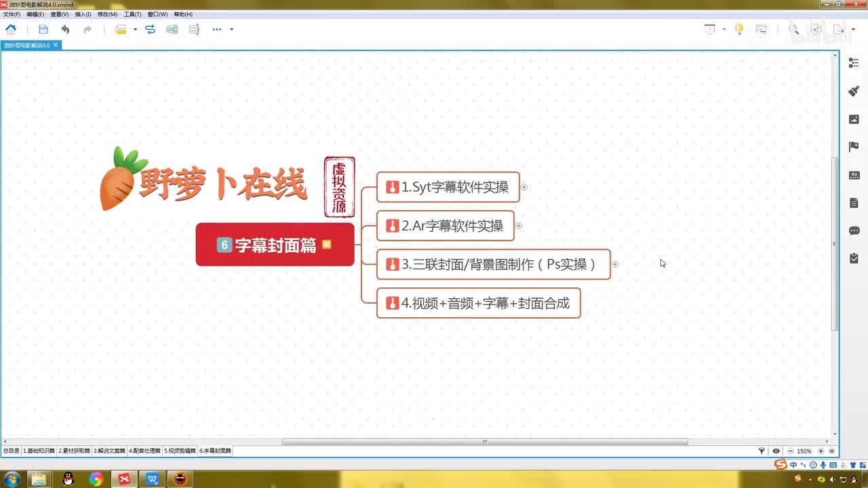Image resolution: width=868 pixels, height=488 pixels.
Task: Open the 插入(I) menu
Action: [83, 14]
